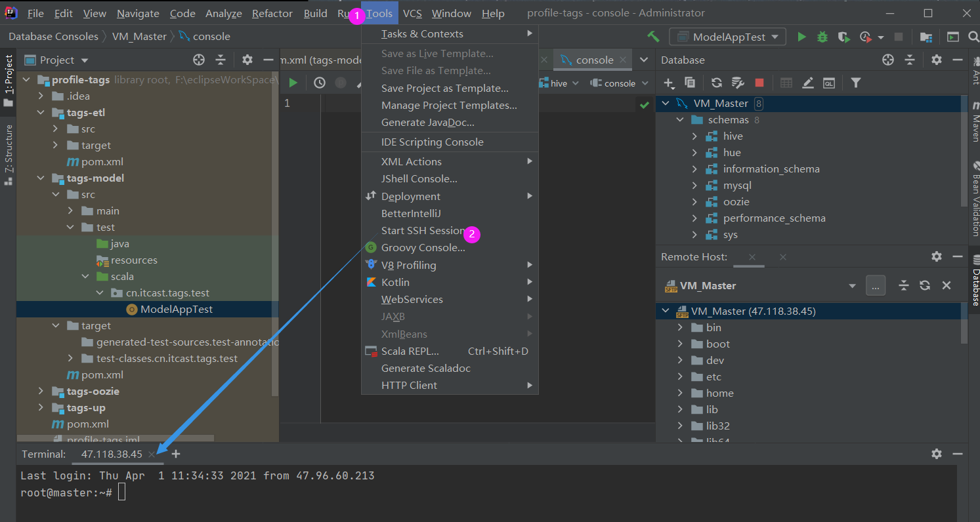Add new data source with plus icon
This screenshot has width=980, height=522.
[669, 83]
